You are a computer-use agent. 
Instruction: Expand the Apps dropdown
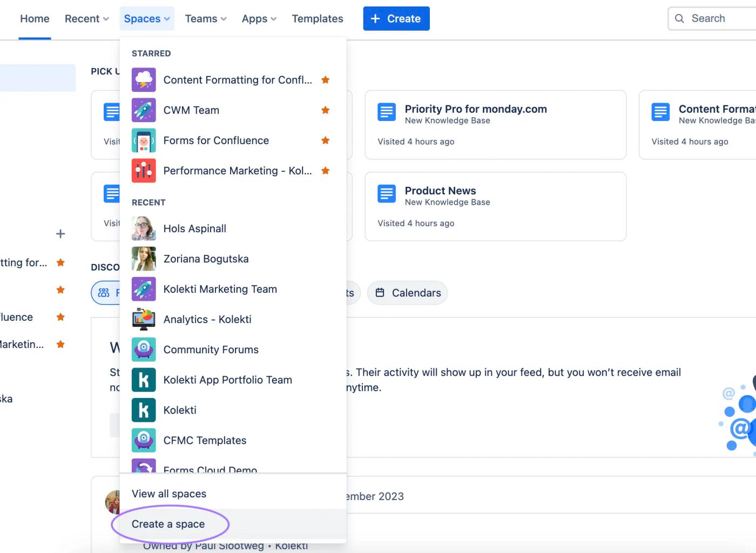(x=259, y=18)
